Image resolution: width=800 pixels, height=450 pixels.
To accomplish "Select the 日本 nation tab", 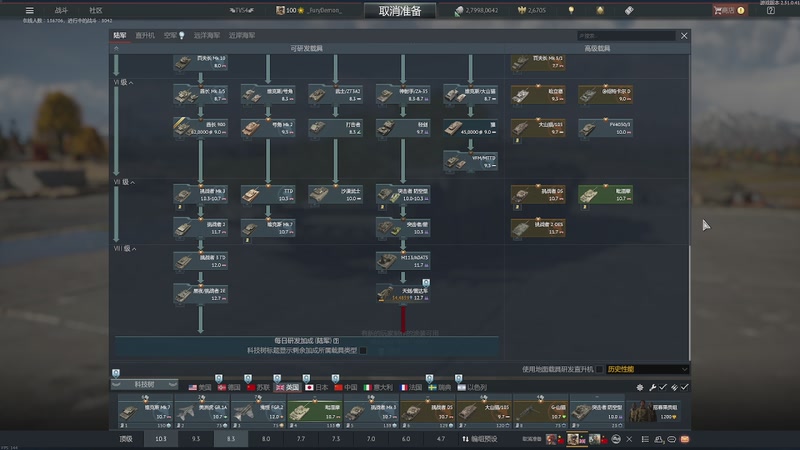I will (316, 387).
